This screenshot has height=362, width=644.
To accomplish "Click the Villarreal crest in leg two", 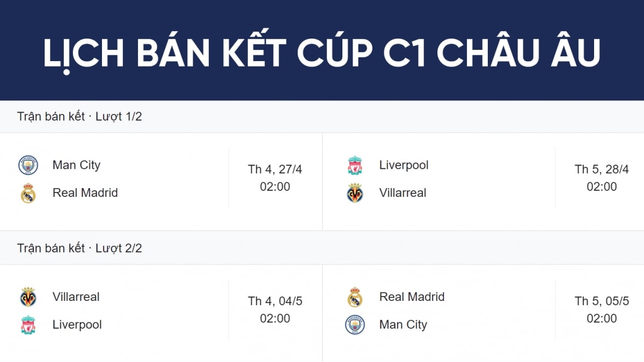I will point(28,297).
